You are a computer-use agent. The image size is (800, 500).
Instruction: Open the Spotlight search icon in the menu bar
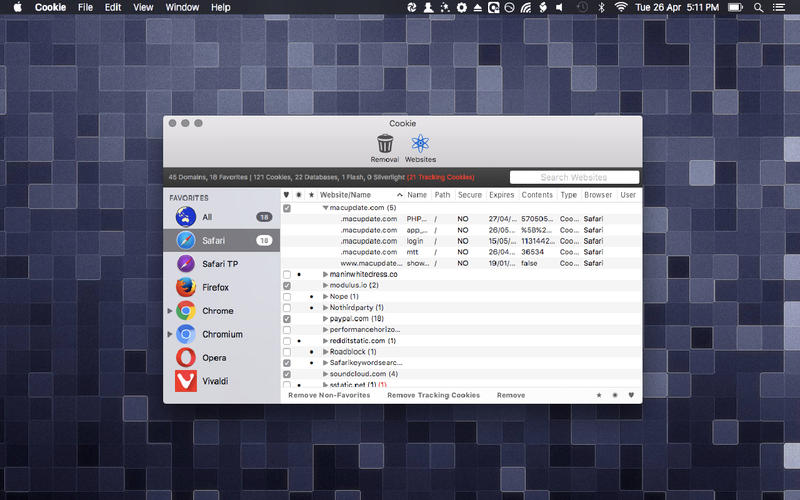coord(759,7)
